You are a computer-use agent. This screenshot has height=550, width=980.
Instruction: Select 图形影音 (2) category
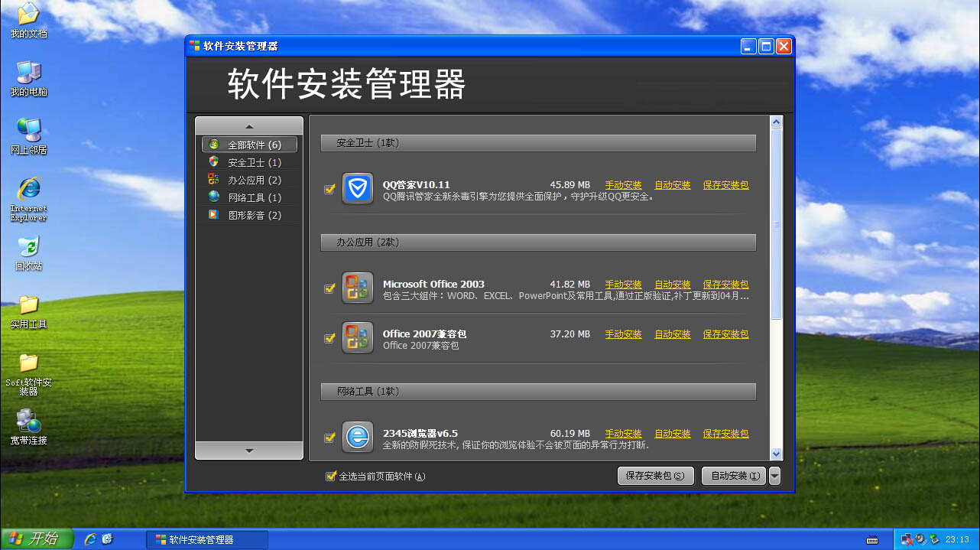pos(249,215)
